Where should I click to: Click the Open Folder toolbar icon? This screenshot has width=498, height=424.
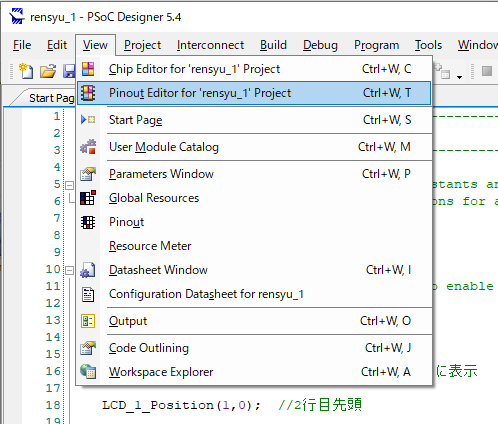(48, 71)
